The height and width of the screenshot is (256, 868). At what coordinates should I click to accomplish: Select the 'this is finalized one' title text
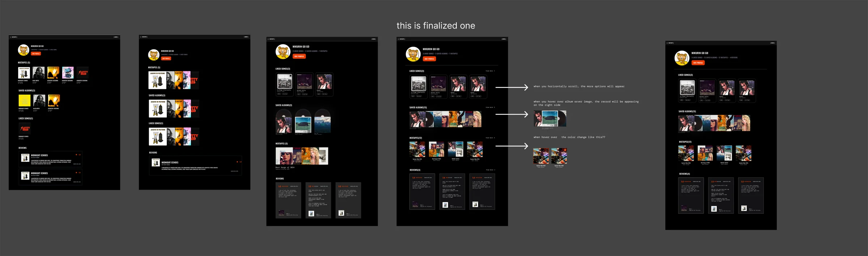436,26
